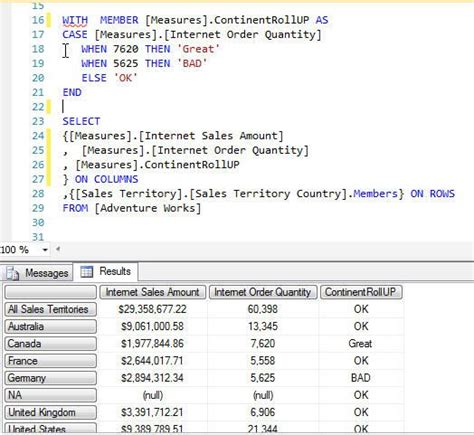Select the NA row header

51,395
